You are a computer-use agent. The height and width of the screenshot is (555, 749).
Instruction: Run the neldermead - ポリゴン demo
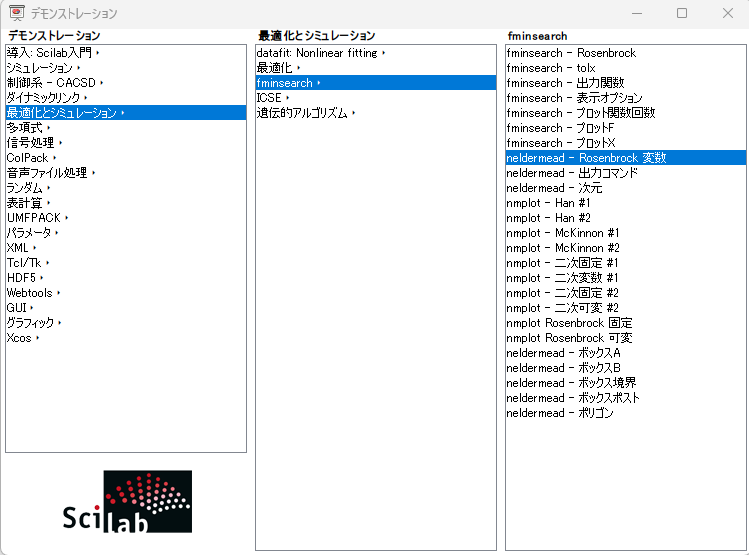click(x=560, y=413)
